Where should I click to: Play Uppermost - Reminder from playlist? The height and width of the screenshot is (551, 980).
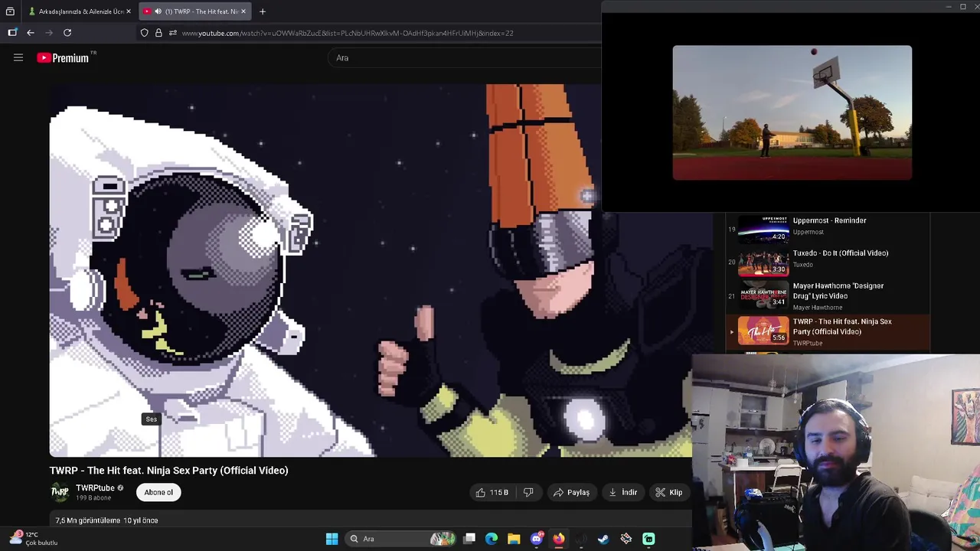(827, 228)
